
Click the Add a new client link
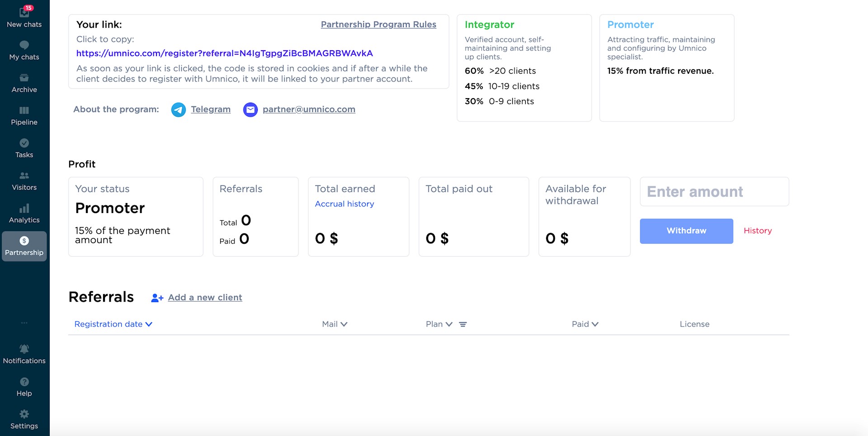pyautogui.click(x=205, y=298)
